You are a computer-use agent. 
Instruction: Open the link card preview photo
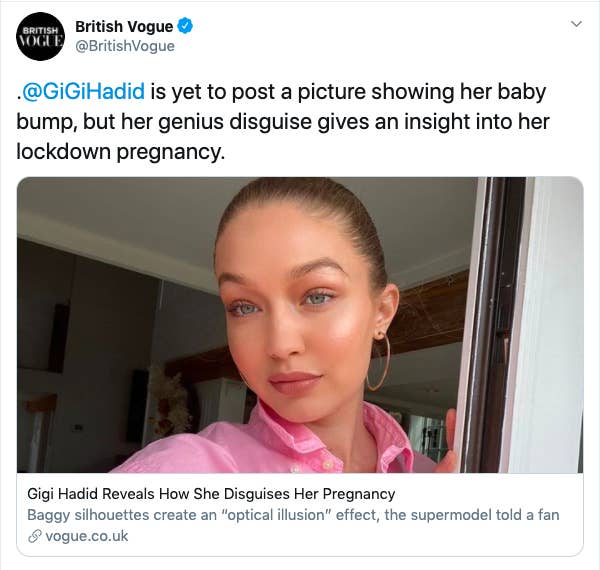[x=300, y=325]
